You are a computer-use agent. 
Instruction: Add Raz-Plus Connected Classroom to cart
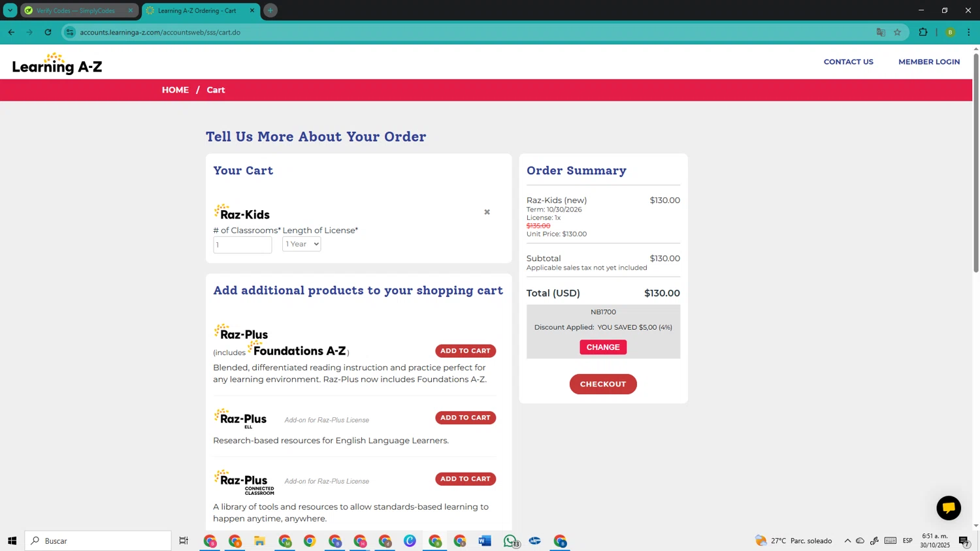pos(465,479)
